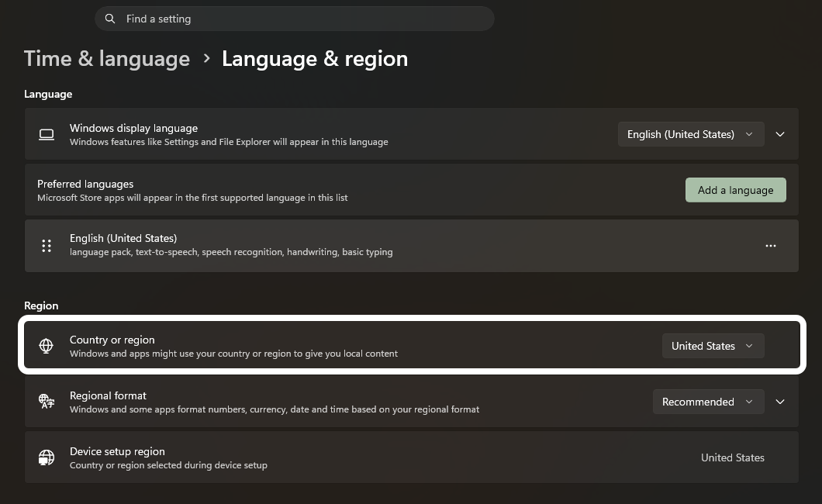Image resolution: width=822 pixels, height=504 pixels.
Task: Click the Device setup region United States value
Action: coord(732,457)
